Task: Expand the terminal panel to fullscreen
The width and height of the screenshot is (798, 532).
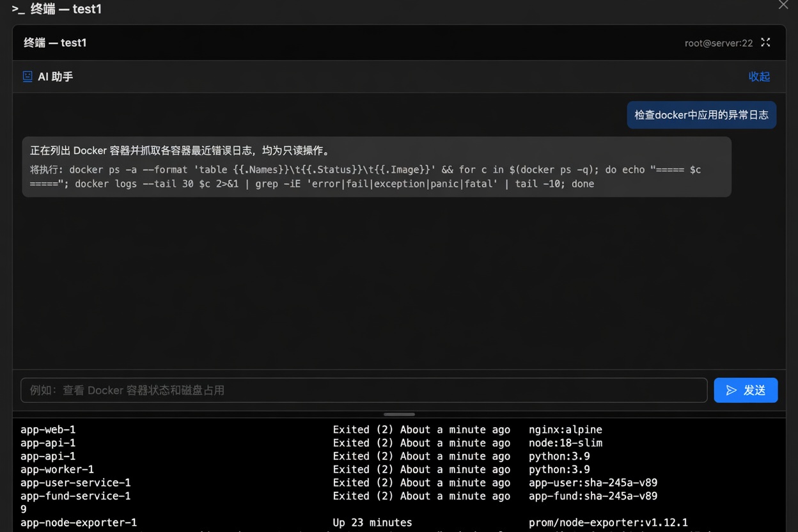Action: (x=765, y=43)
